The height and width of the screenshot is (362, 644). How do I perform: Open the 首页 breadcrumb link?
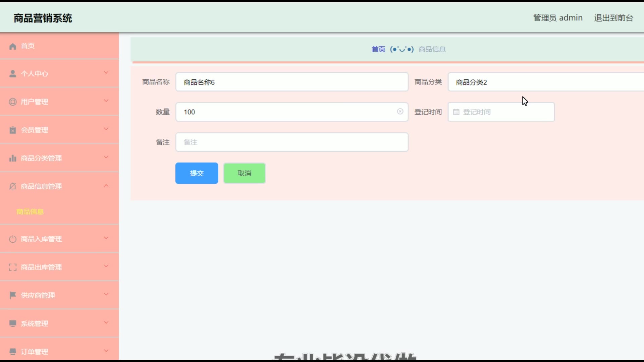click(x=378, y=49)
